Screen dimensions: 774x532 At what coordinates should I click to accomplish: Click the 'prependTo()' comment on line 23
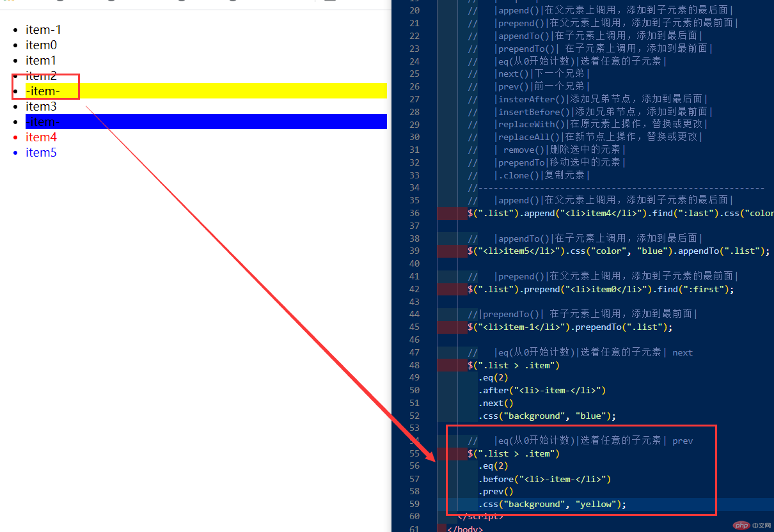pyautogui.click(x=590, y=49)
